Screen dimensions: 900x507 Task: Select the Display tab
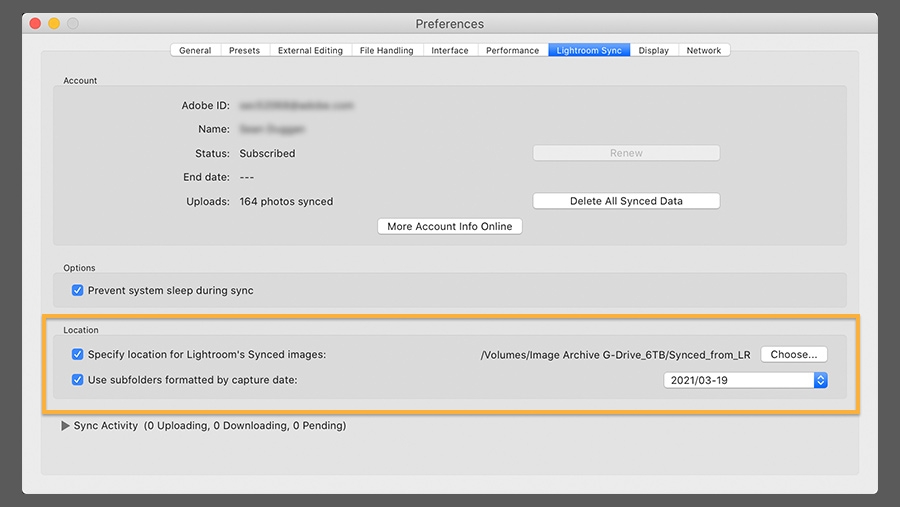(654, 51)
